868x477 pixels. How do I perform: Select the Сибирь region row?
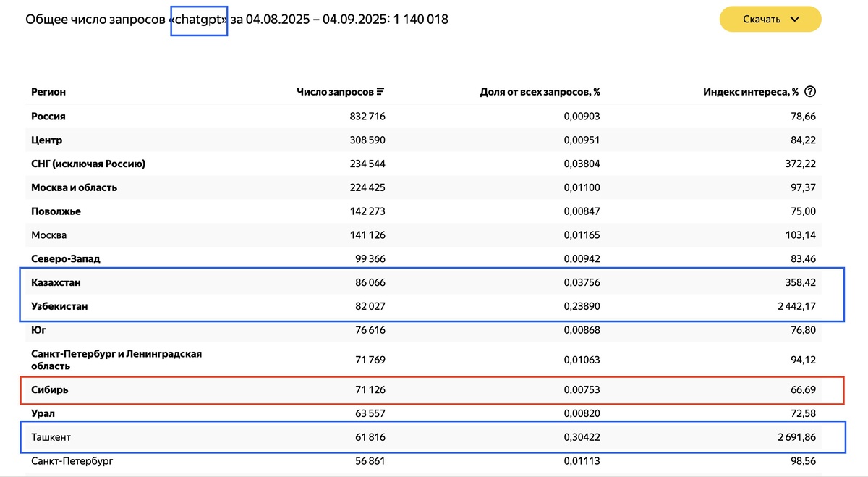click(423, 389)
